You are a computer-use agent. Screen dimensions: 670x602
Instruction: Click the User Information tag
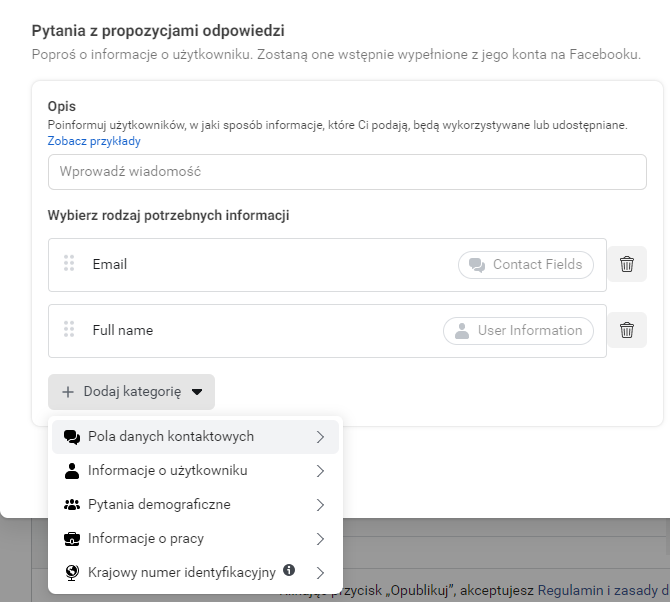(518, 331)
